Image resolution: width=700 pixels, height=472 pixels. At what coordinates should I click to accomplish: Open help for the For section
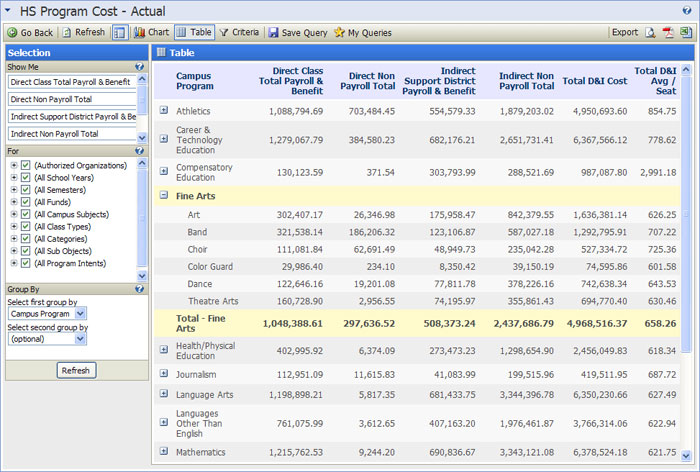pyautogui.click(x=139, y=151)
